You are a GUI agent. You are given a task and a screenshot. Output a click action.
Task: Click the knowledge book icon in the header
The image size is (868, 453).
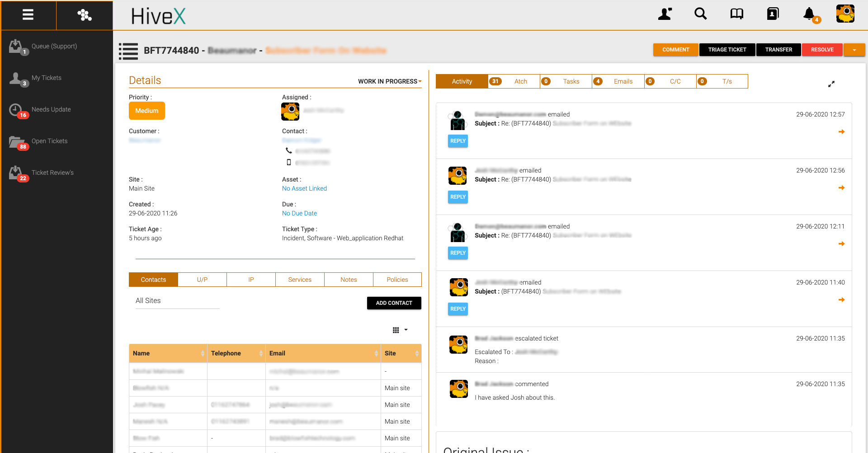pyautogui.click(x=736, y=14)
